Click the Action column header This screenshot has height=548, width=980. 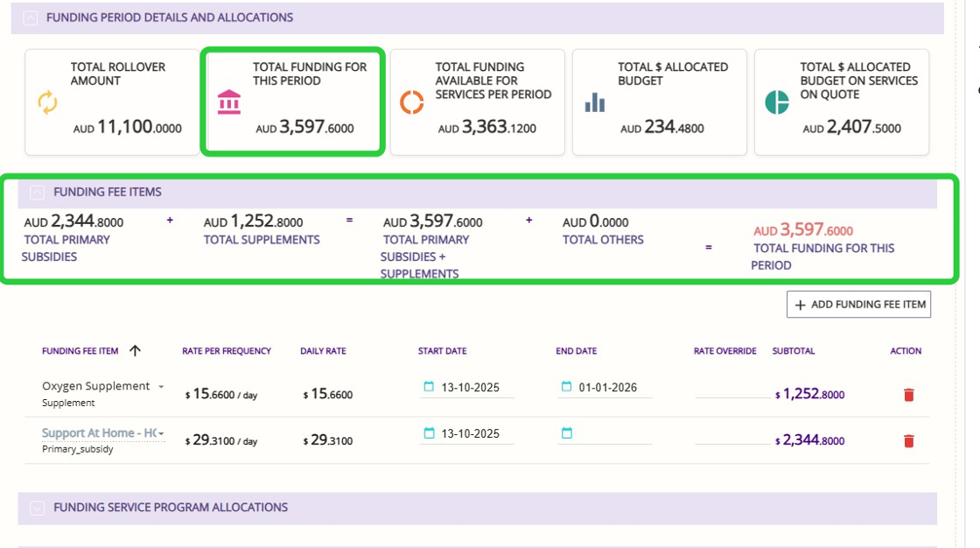pyautogui.click(x=906, y=351)
